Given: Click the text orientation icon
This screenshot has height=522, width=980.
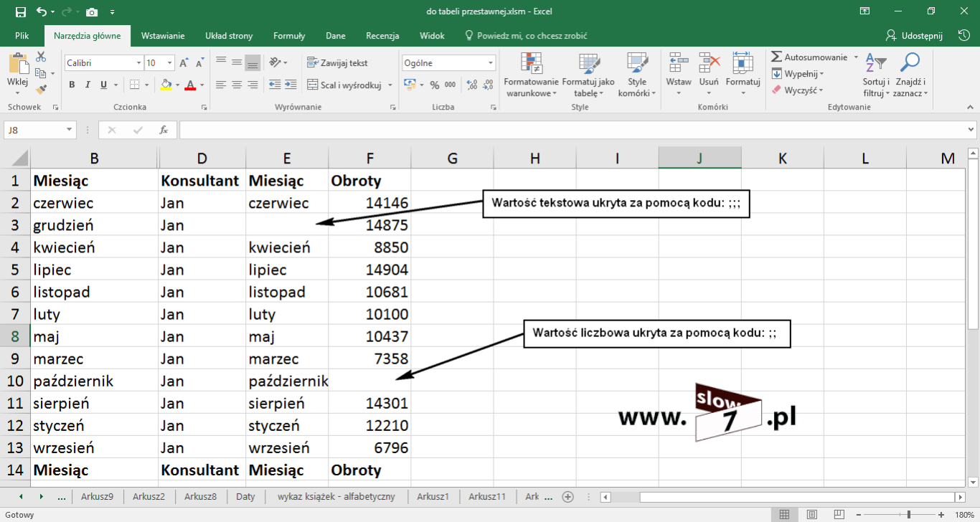Looking at the screenshot, I should 275,62.
